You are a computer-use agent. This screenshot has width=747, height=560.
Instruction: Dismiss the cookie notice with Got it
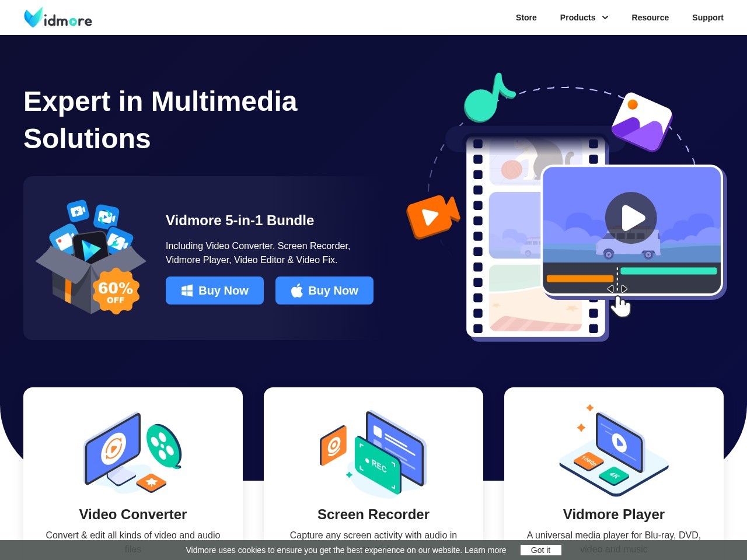540,550
